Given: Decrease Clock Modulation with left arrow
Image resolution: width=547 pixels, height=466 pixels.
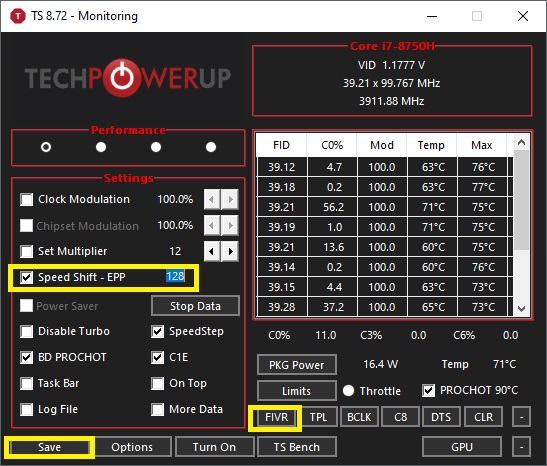Looking at the screenshot, I should [x=212, y=200].
